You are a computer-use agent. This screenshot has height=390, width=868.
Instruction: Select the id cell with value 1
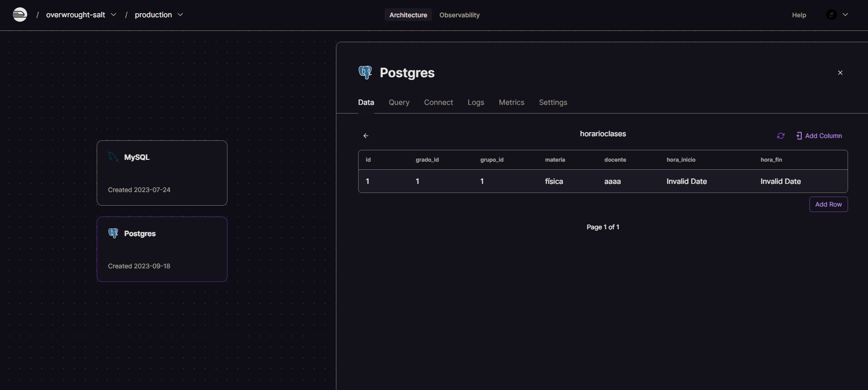pyautogui.click(x=368, y=181)
